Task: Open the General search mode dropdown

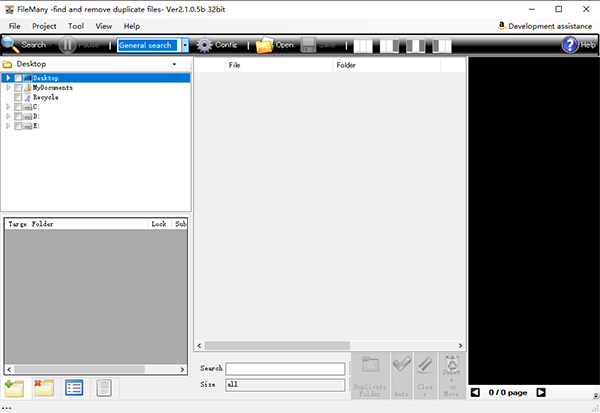Action: pyautogui.click(x=184, y=45)
